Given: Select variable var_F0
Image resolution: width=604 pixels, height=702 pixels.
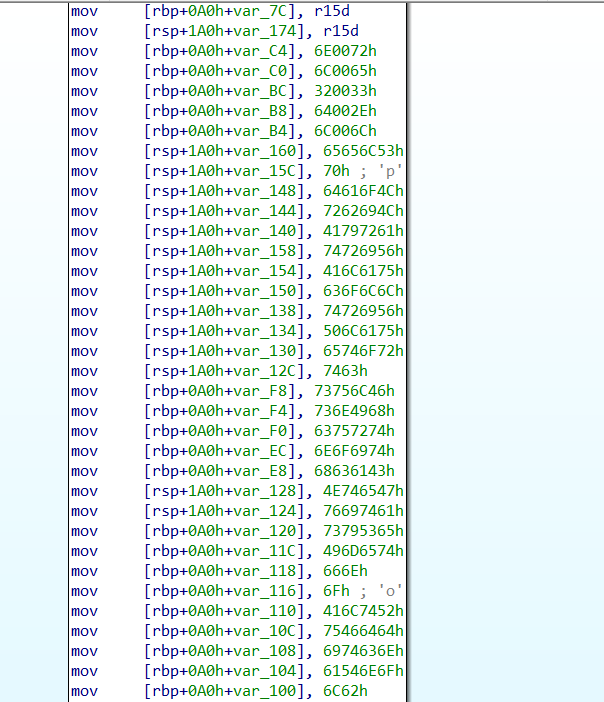Looking at the screenshot, I should pos(260,431).
